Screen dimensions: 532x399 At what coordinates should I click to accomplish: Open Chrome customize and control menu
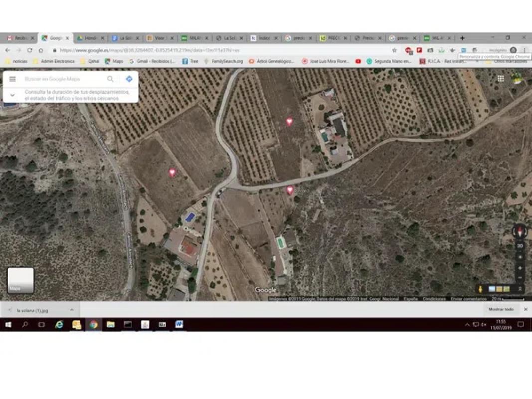pos(524,50)
